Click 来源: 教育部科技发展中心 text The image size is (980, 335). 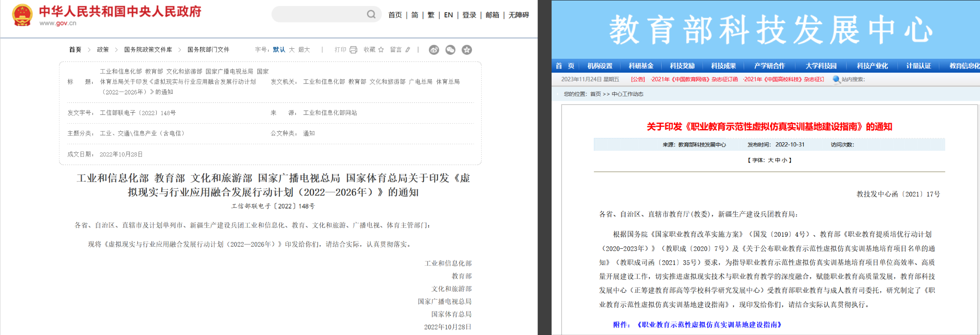pyautogui.click(x=694, y=144)
